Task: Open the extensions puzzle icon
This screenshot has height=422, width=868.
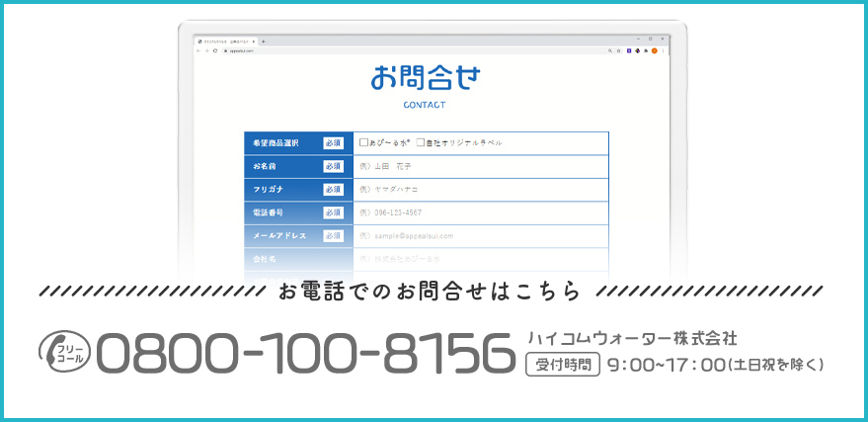Action: tap(646, 50)
